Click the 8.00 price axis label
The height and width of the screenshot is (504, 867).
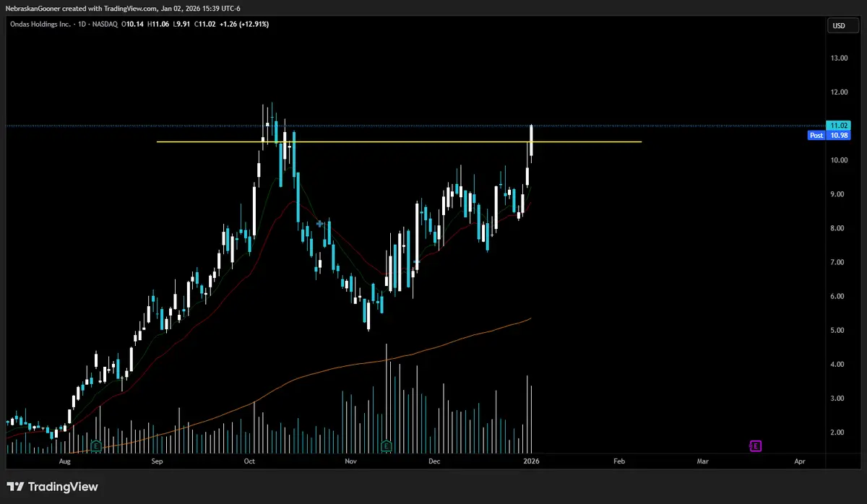(x=838, y=228)
